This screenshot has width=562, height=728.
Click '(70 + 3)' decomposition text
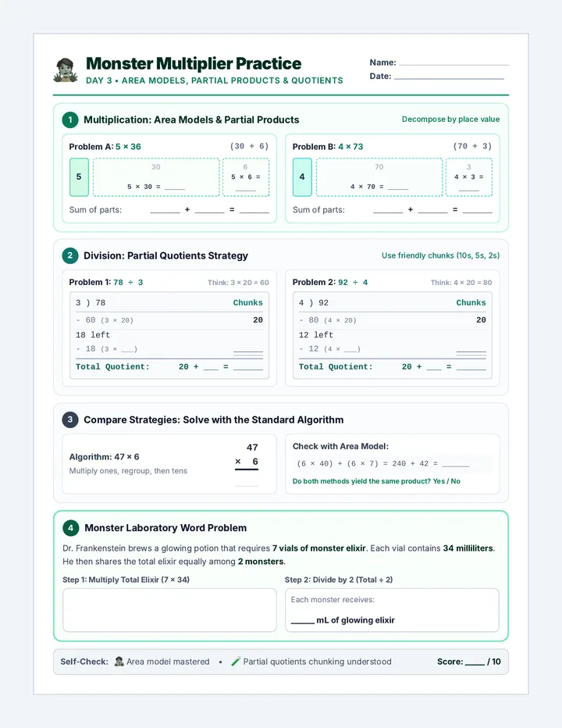pyautogui.click(x=472, y=146)
